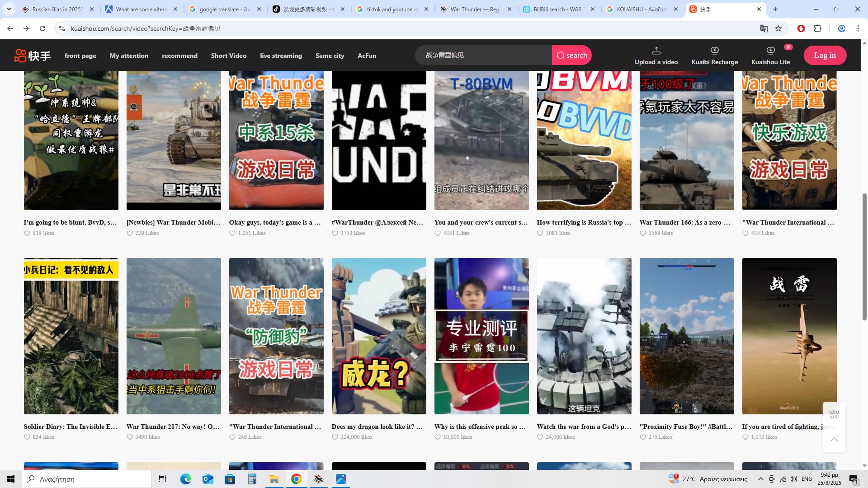The image size is (868, 488).
Task: Click the Kuaishou search input field
Action: 484,55
